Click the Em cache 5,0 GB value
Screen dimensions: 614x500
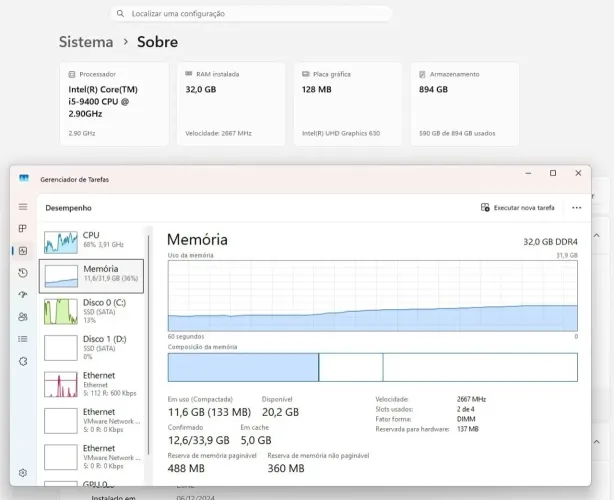[256, 440]
